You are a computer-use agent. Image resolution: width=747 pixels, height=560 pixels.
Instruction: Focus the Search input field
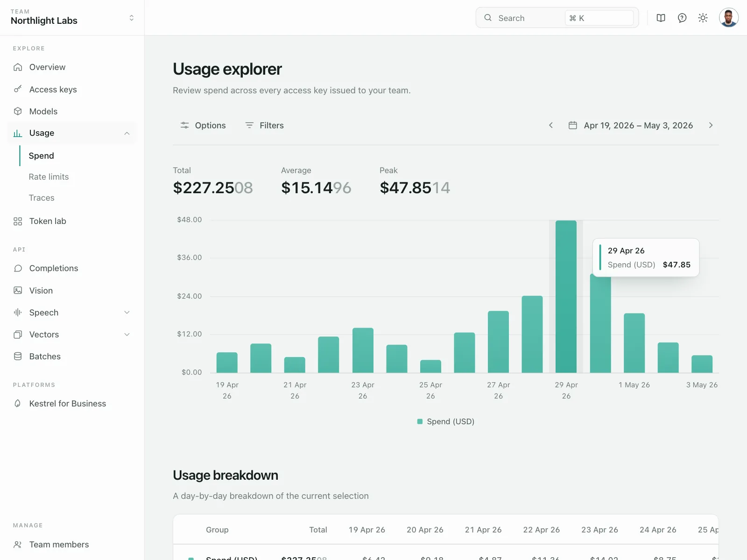[557, 18]
